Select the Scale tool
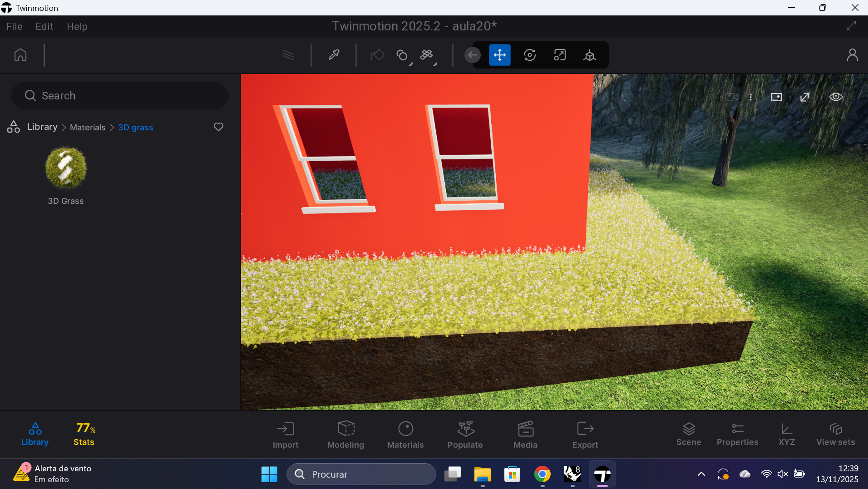The image size is (868, 489). tap(560, 55)
